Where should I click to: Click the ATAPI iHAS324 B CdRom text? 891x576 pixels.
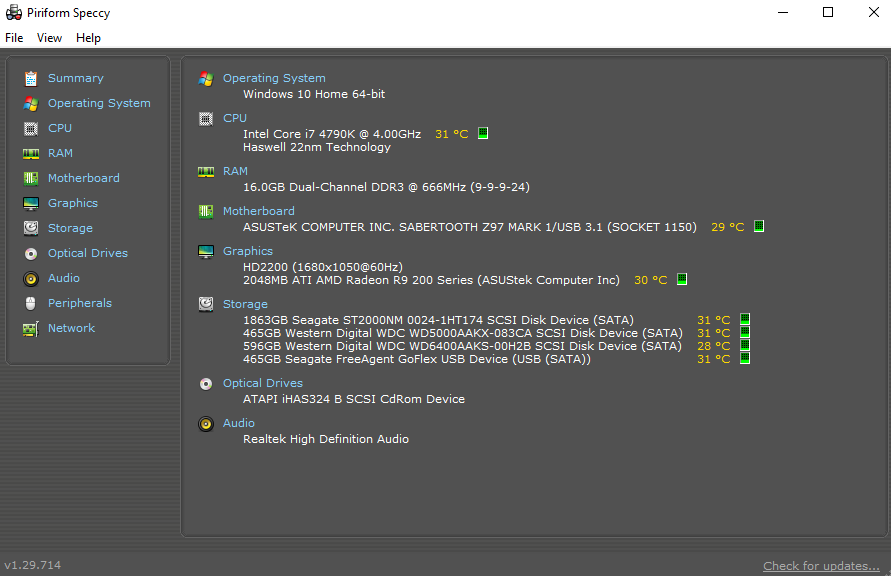point(353,399)
